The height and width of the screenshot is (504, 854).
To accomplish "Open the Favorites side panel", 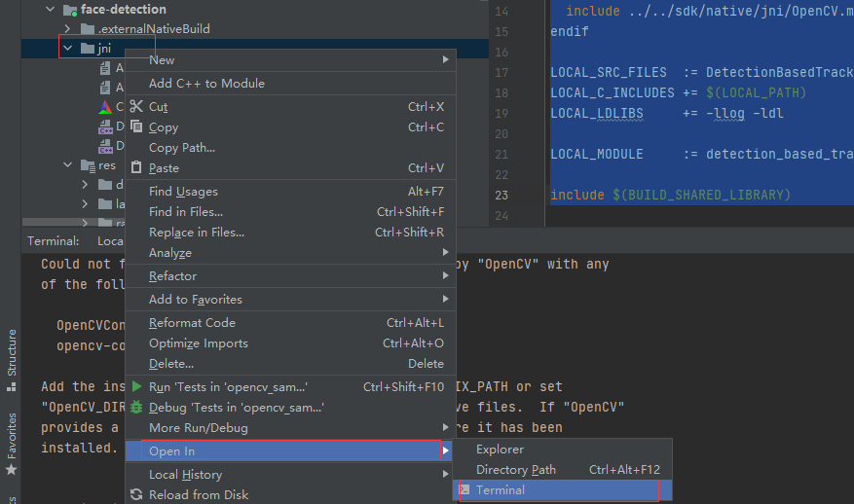I will (x=12, y=438).
